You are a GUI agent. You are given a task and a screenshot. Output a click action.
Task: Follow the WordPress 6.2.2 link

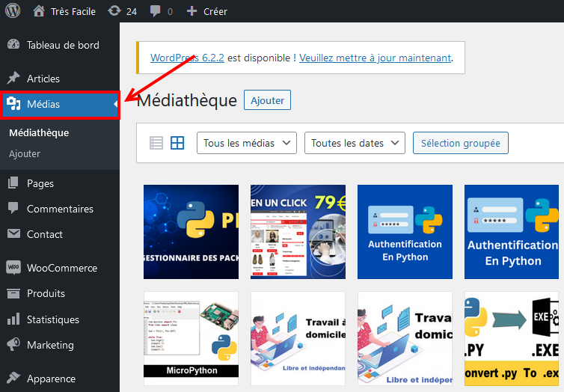(x=187, y=58)
